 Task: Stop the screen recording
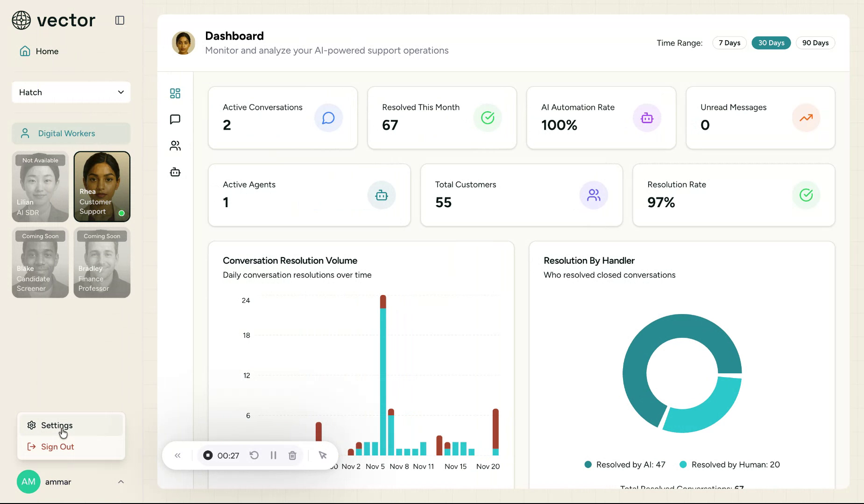pos(208,455)
